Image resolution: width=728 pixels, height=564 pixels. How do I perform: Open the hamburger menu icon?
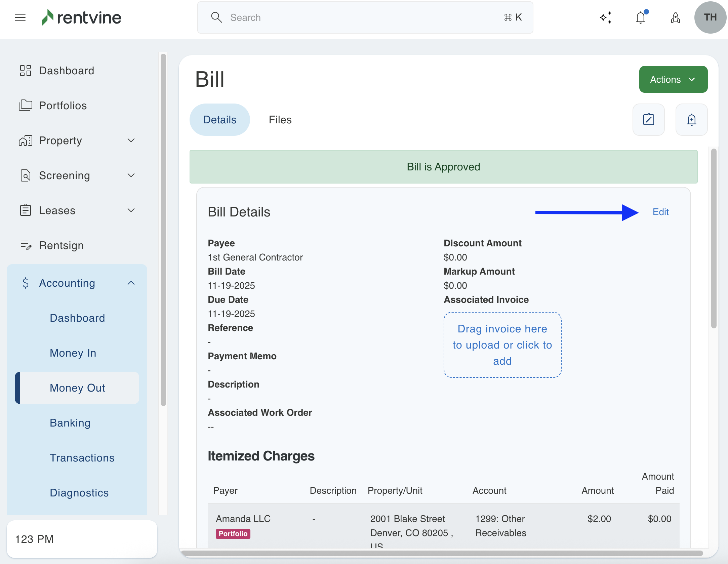(20, 17)
